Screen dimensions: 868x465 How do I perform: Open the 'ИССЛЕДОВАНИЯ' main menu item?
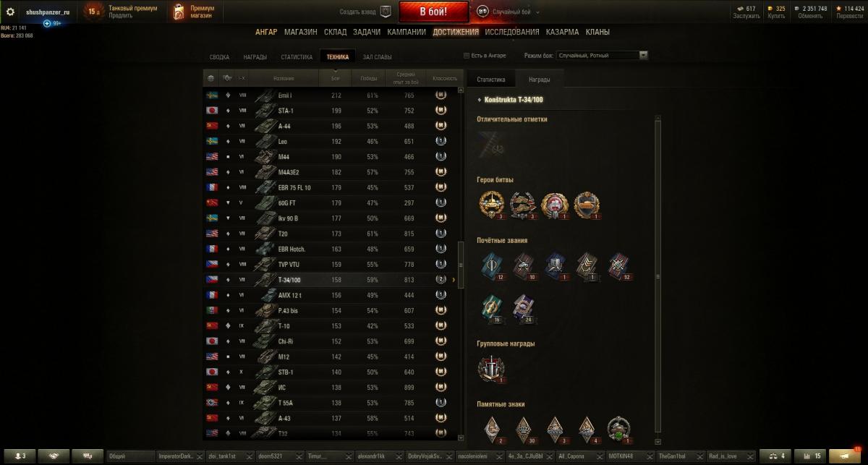[x=512, y=32]
